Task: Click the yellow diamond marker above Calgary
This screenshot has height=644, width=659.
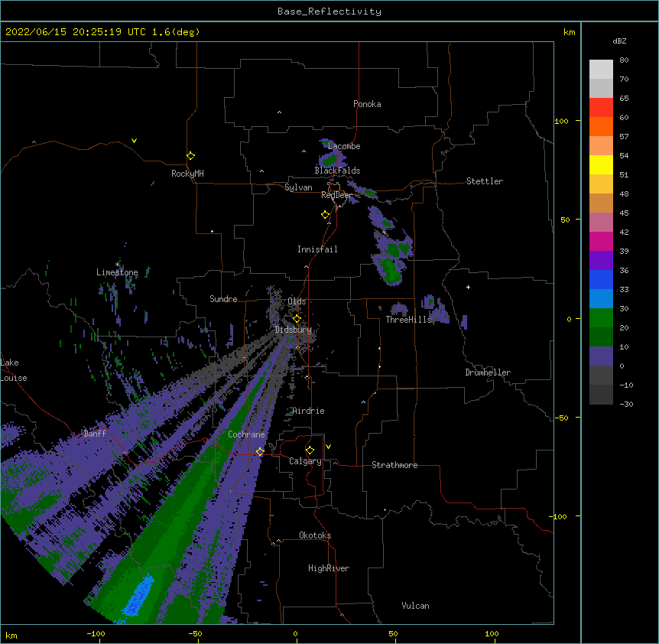Action: coord(310,450)
